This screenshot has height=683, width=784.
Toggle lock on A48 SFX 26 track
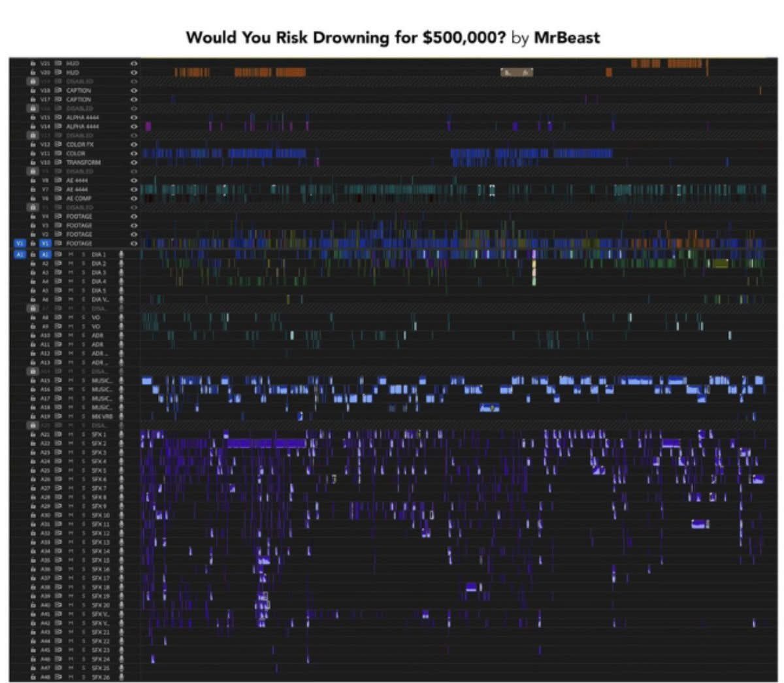pyautogui.click(x=33, y=677)
